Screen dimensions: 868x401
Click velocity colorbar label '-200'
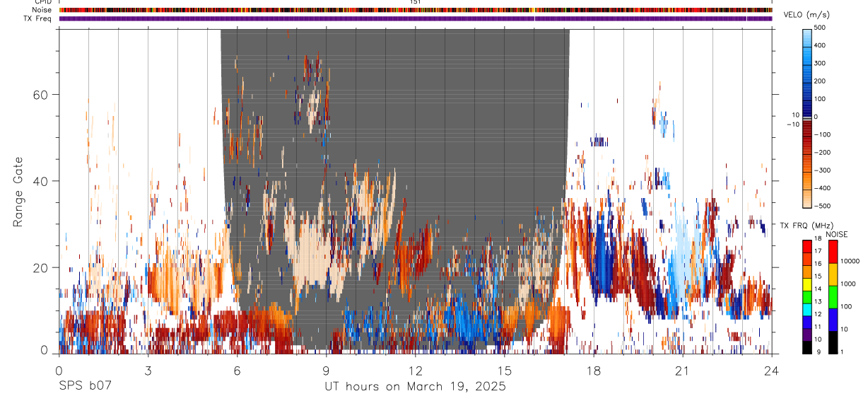(822, 153)
